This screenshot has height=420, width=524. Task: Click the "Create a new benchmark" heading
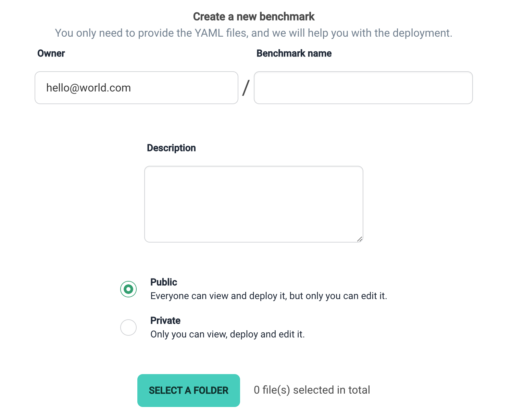pyautogui.click(x=254, y=16)
